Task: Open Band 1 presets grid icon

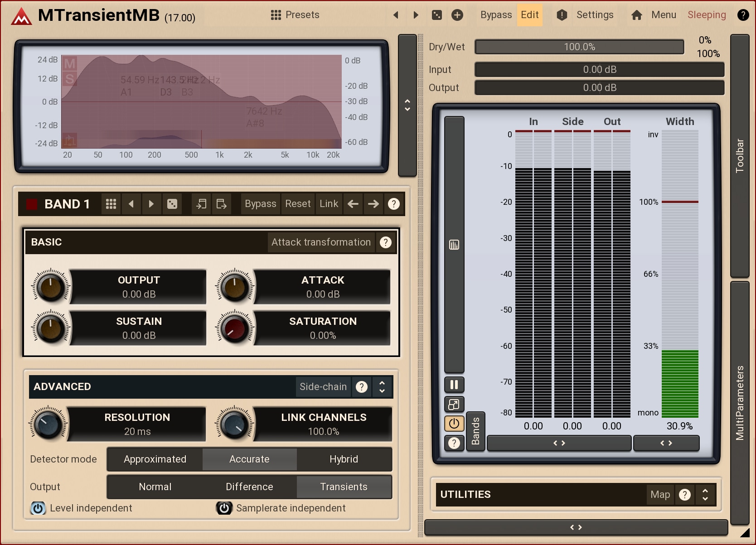Action: tap(111, 204)
